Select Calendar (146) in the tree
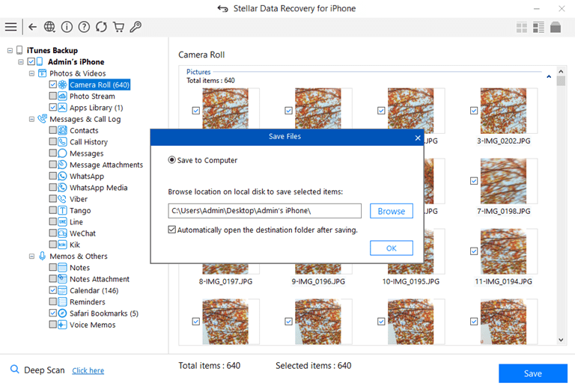 (94, 290)
